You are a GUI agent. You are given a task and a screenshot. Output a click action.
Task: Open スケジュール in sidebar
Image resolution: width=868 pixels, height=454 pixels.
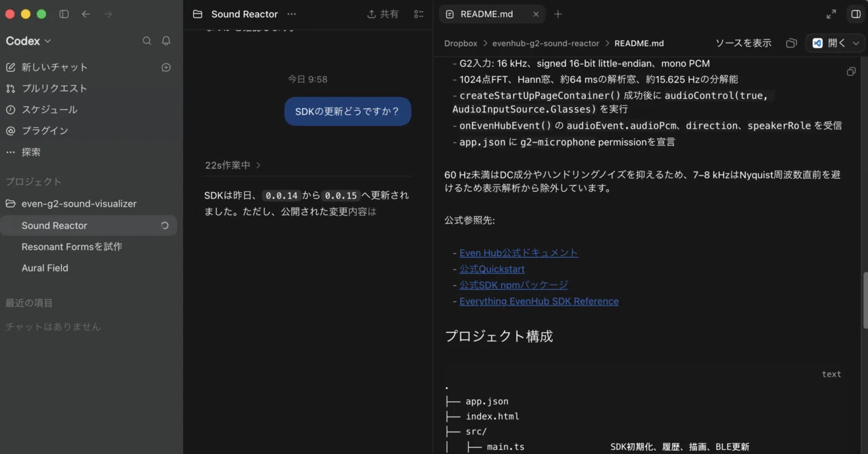pyautogui.click(x=88, y=109)
